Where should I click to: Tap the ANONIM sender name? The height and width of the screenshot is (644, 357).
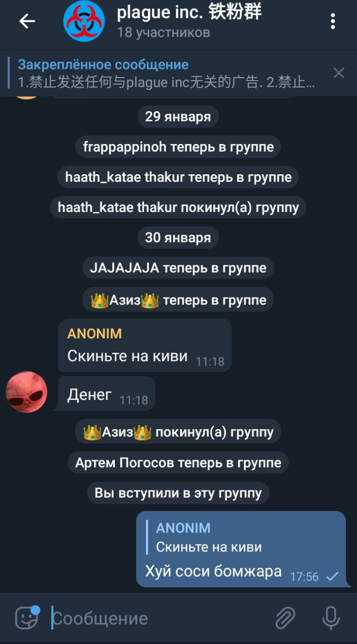(x=95, y=333)
